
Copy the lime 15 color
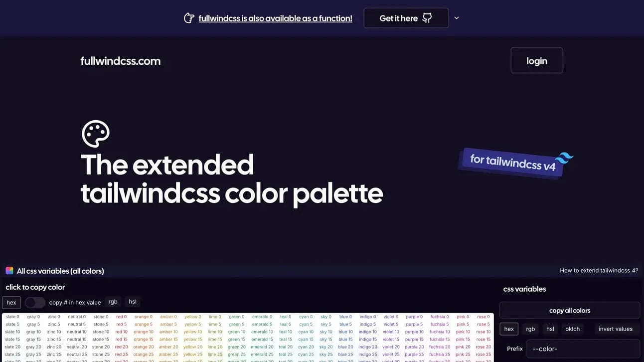tap(215, 340)
